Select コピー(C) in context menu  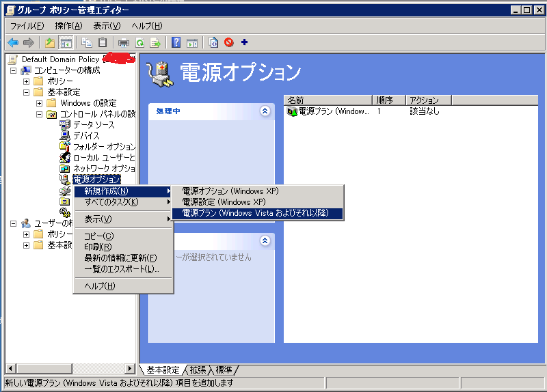point(124,236)
